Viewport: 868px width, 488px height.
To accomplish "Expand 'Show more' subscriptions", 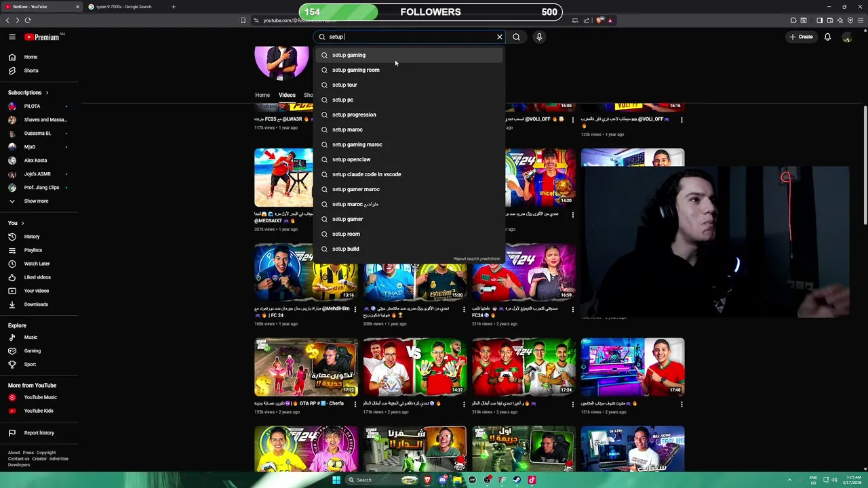I will [x=39, y=201].
